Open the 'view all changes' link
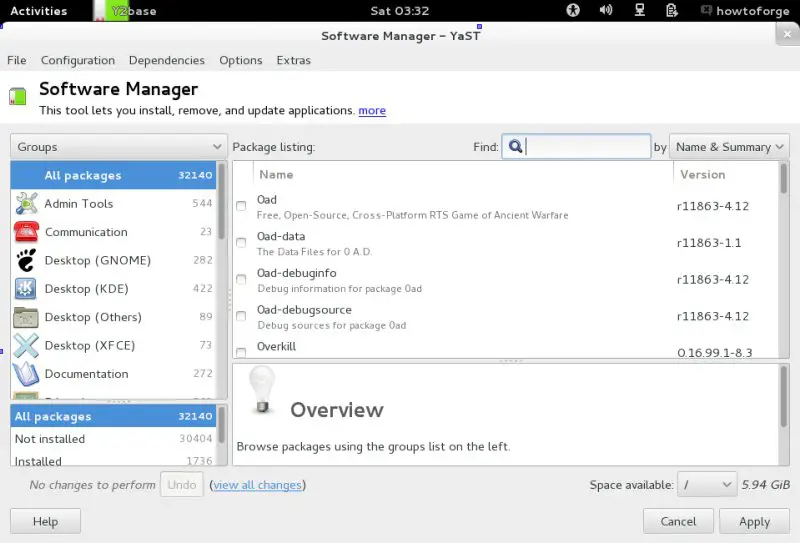The width and height of the screenshot is (800, 543). point(258,485)
